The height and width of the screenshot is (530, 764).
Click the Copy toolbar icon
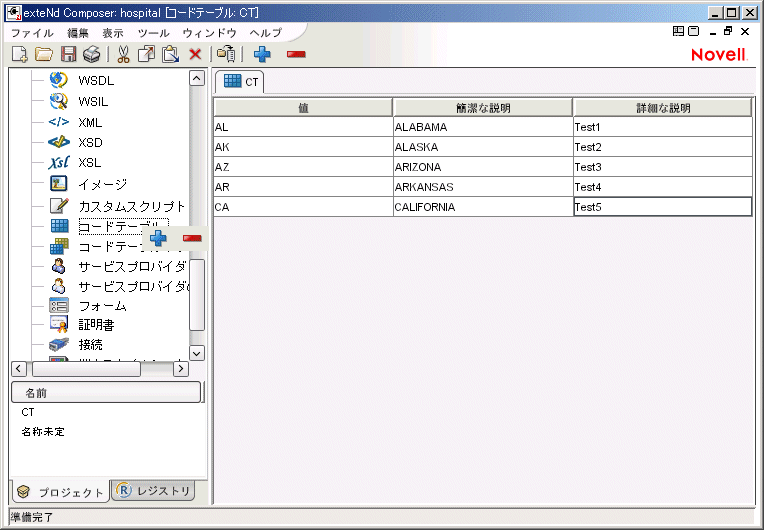(146, 54)
